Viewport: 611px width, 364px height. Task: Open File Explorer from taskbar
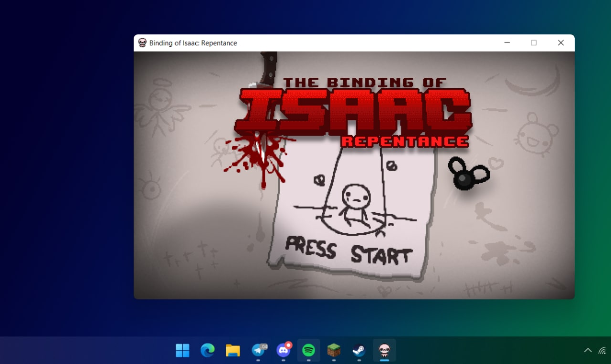233,351
